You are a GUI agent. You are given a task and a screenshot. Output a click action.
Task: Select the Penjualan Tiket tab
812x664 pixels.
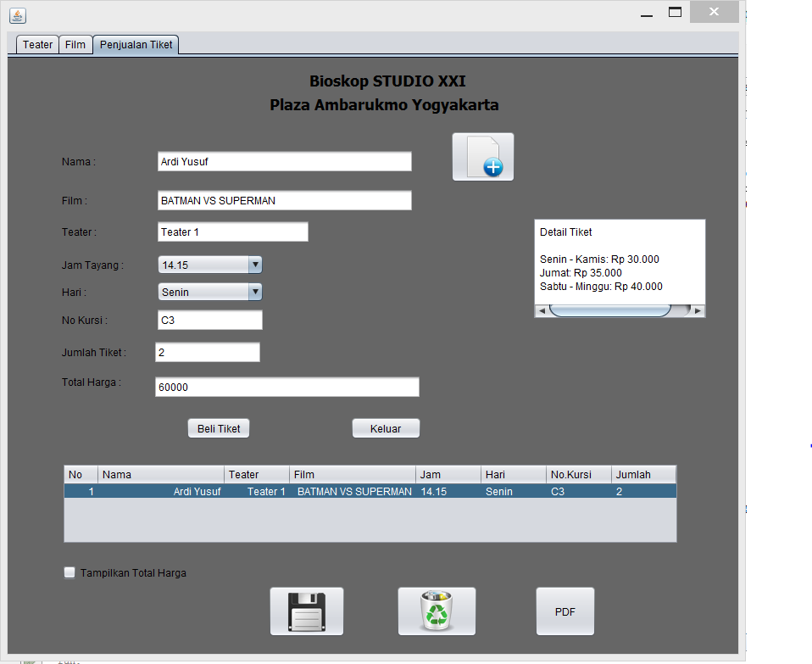click(136, 45)
